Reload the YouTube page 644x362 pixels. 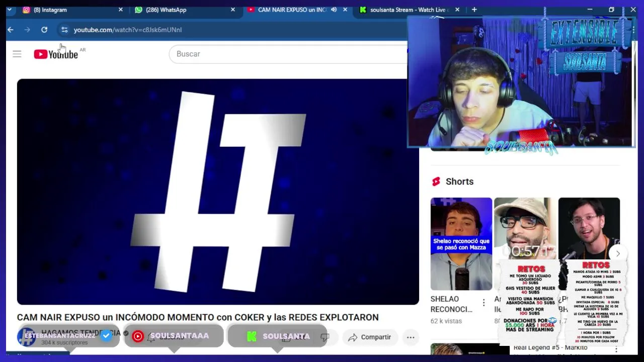point(44,30)
